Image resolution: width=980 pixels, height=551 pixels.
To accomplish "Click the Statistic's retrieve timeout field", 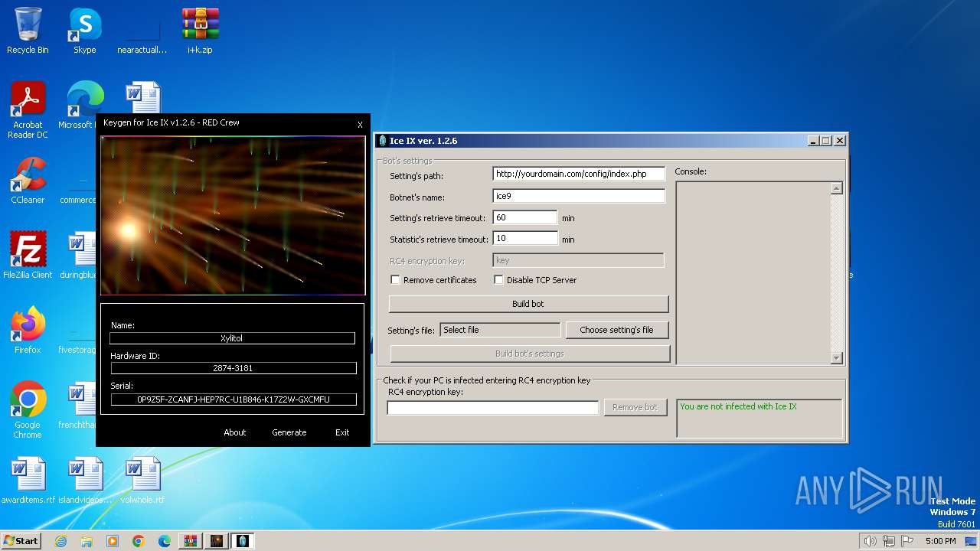I will (524, 239).
